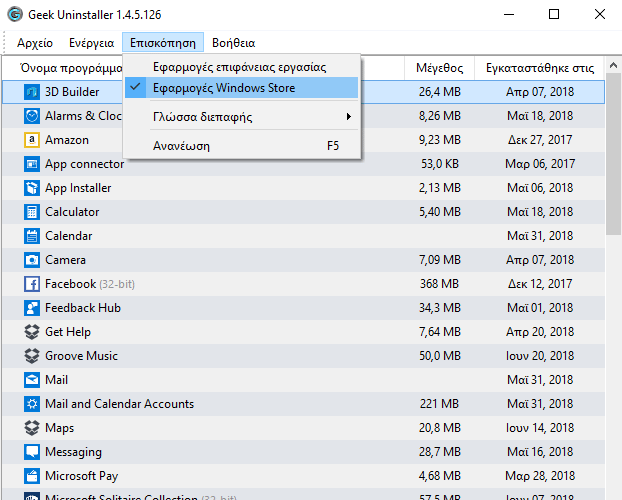Open the Ενέργεια menu
Viewport: 622px width, 500px height.
tap(92, 42)
